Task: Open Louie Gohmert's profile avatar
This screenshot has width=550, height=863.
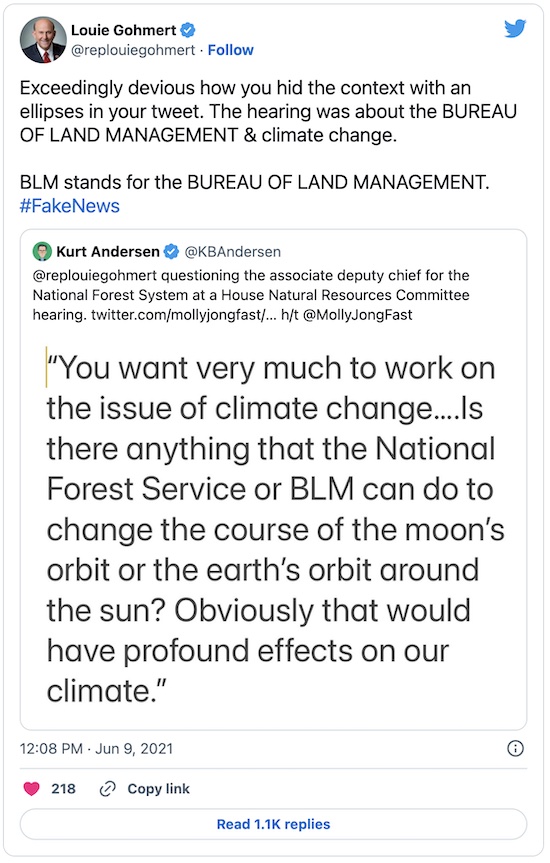Action: (x=43, y=40)
